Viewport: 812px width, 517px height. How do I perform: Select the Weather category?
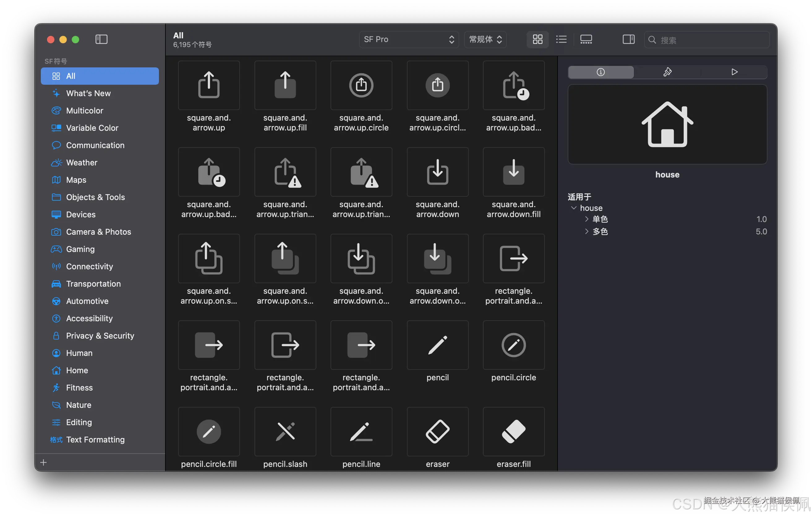point(82,163)
